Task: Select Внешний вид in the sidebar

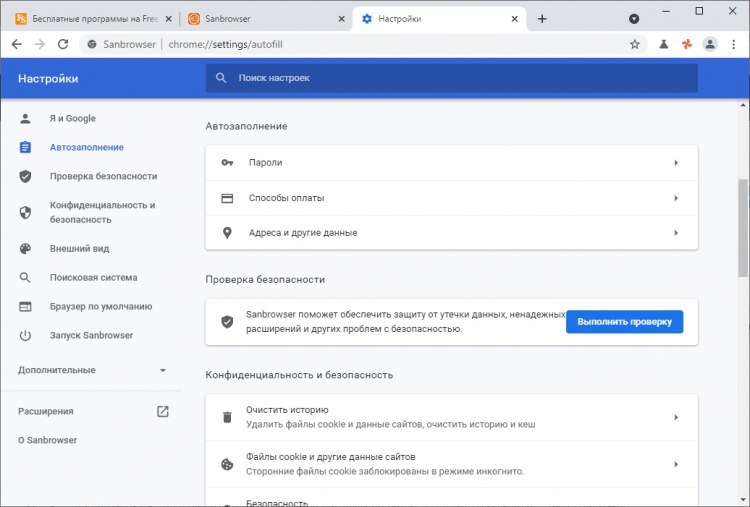Action: pyautogui.click(x=79, y=248)
